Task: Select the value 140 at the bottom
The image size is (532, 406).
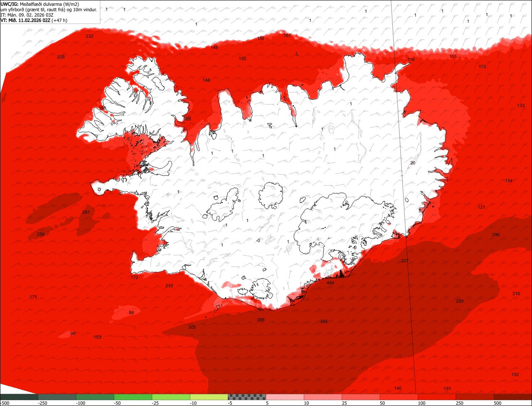Action: [x=398, y=388]
